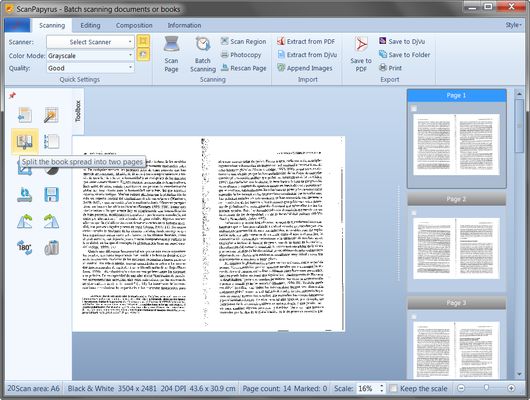Click Extract from PDF
The image size is (530, 400).
(x=306, y=41)
